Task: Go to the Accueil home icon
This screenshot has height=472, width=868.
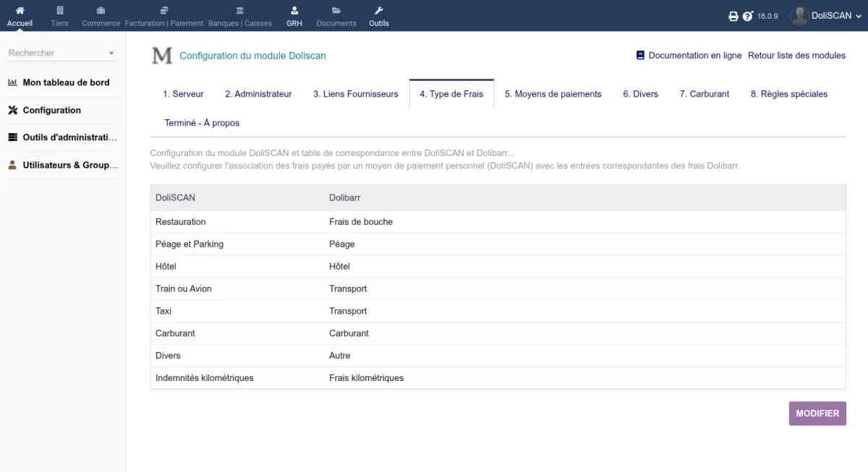Action: (x=20, y=11)
